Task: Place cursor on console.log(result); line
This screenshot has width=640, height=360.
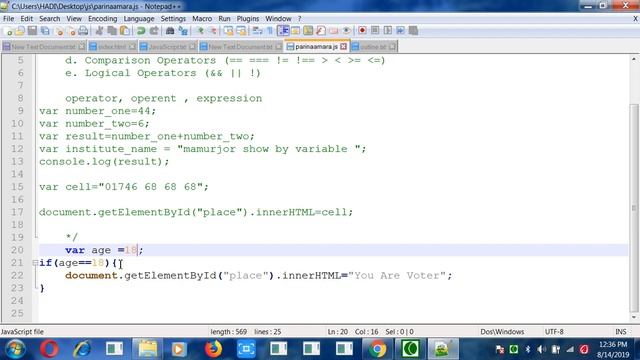Action: click(x=104, y=162)
